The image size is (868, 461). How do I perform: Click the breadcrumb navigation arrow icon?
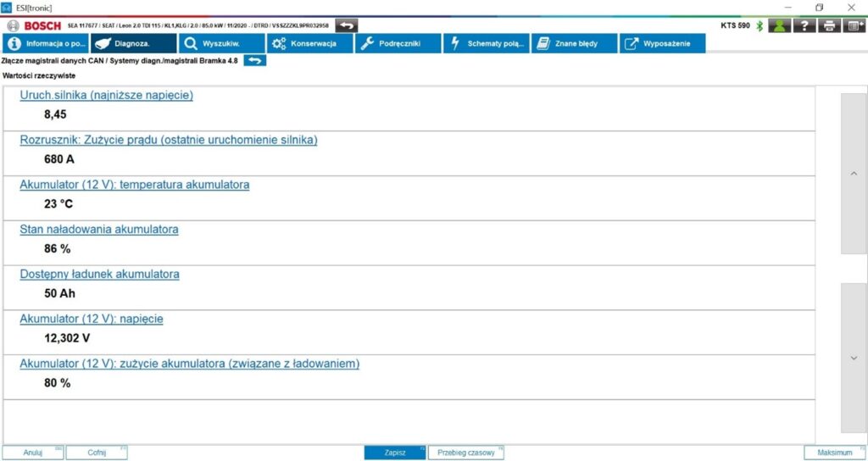tap(254, 60)
